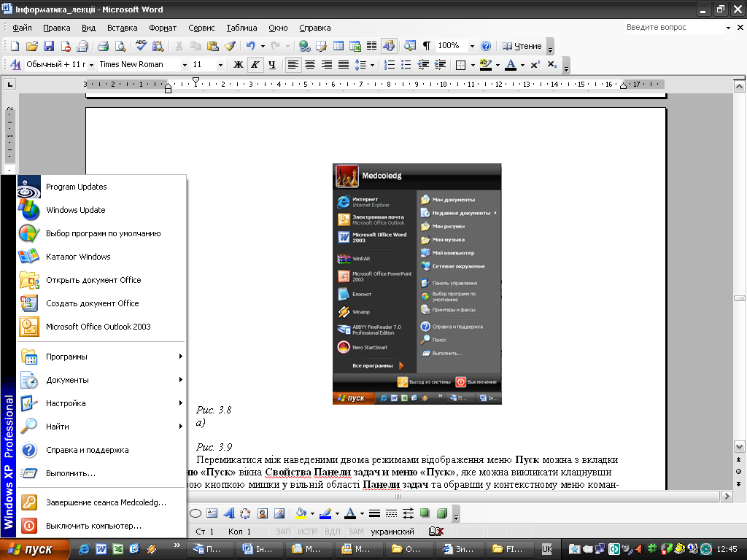Viewport: 747px width, 560px height.
Task: Expand the highlight color dropdown arrow
Action: (498, 65)
